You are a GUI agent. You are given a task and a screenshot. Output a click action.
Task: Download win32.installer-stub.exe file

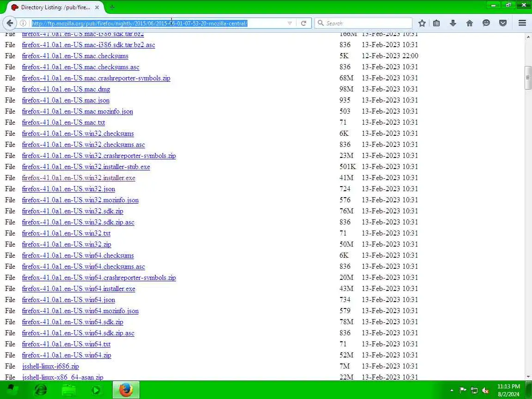tap(86, 167)
